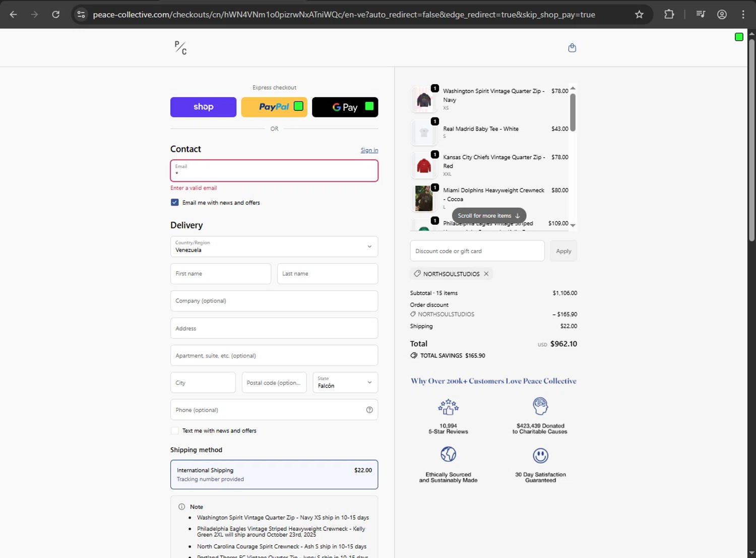Open the shopping bag cart icon
756x558 pixels.
[572, 48]
